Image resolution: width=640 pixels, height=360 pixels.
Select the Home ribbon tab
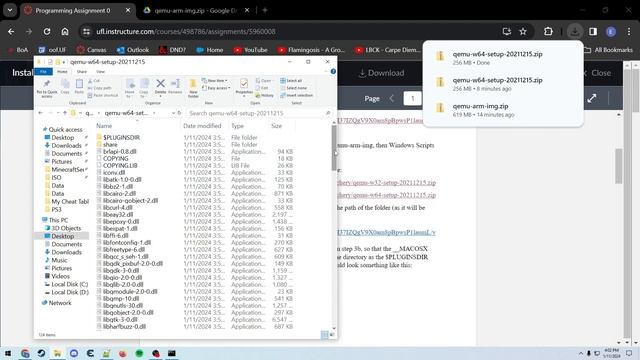62,71
